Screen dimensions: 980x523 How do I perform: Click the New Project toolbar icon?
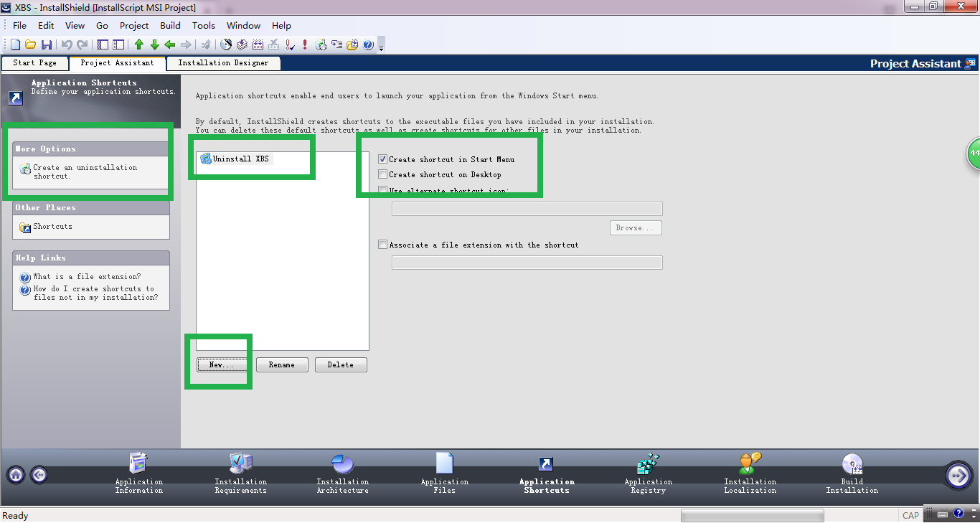point(15,44)
